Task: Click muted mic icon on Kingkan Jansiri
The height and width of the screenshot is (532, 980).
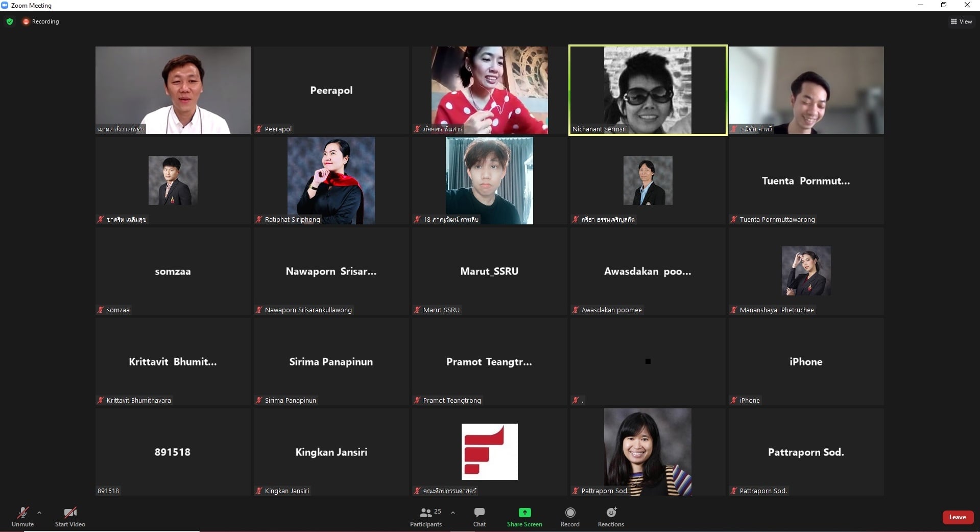Action: 259,491
